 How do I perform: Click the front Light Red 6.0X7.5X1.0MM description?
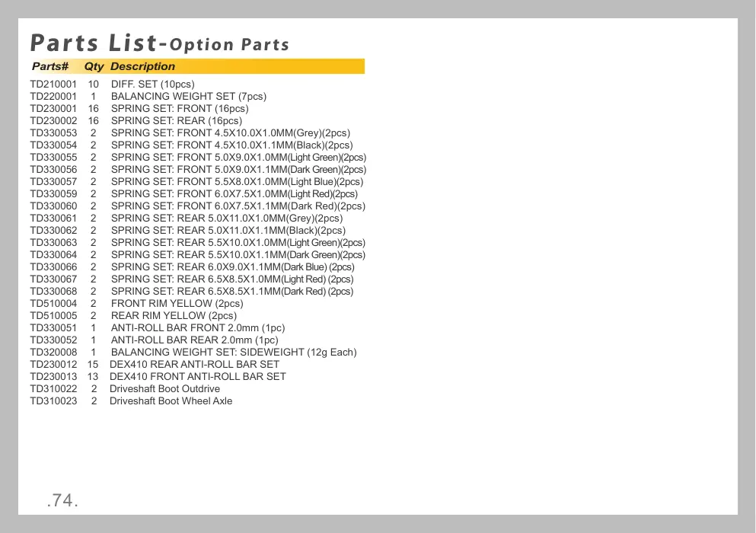(234, 194)
